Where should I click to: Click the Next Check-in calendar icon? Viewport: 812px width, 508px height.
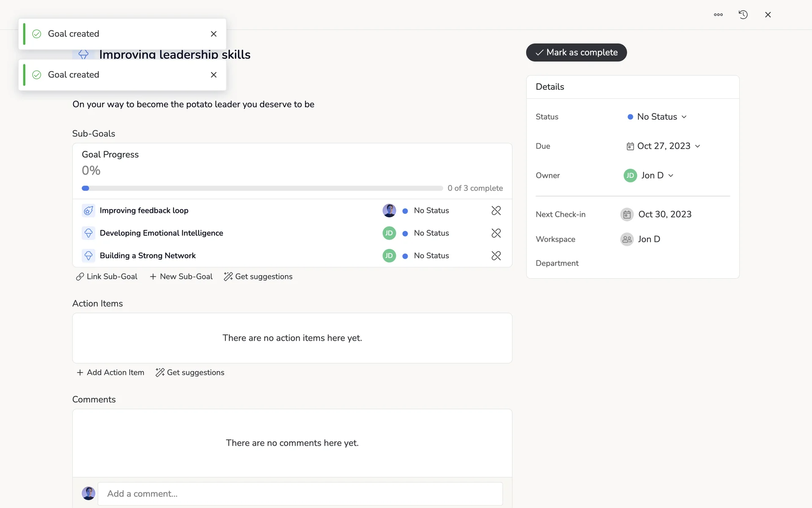tap(627, 215)
